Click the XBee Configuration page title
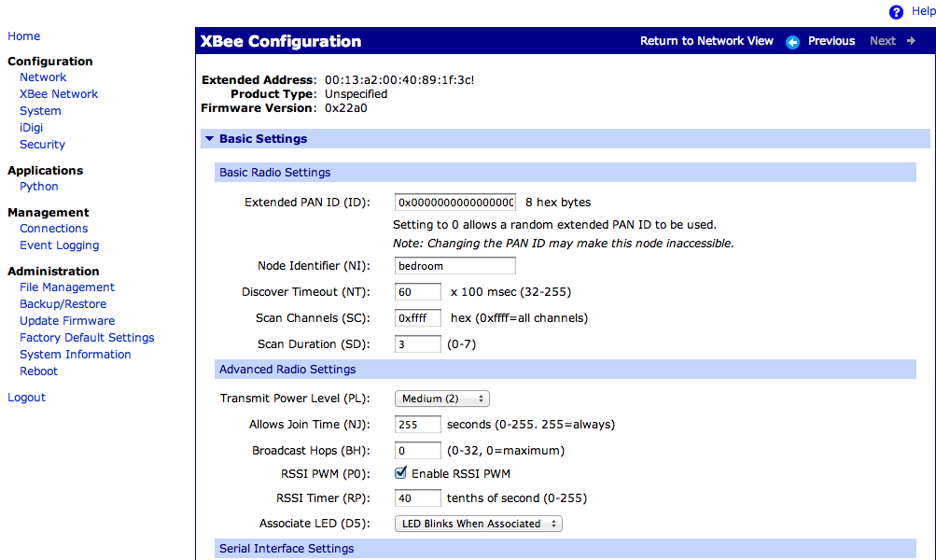This screenshot has height=560, width=936. point(281,41)
